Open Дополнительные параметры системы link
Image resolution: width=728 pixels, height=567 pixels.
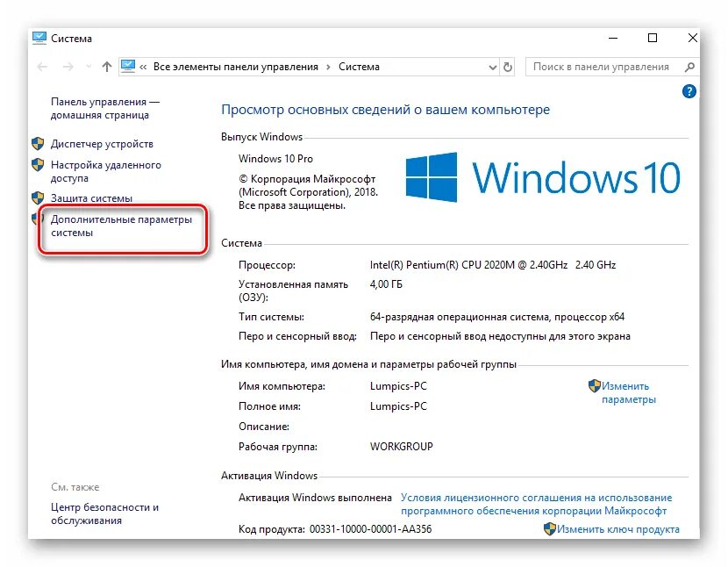click(121, 226)
